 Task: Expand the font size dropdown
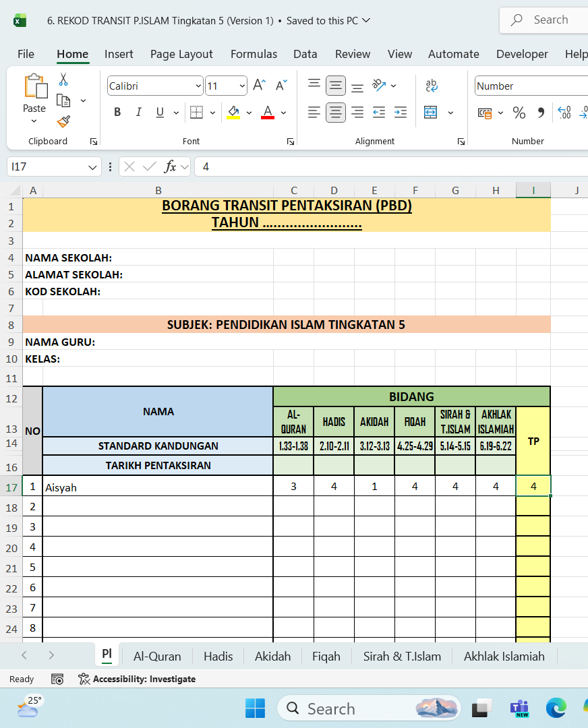click(242, 86)
